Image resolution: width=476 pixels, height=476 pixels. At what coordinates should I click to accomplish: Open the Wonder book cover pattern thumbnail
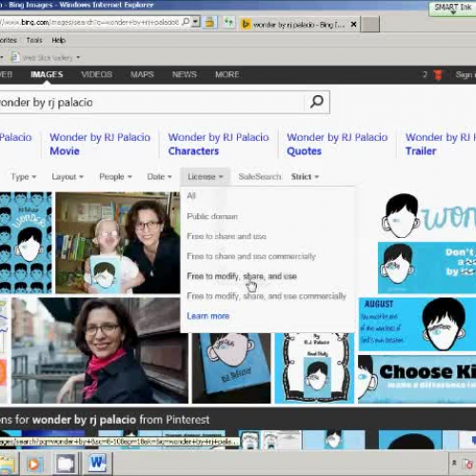26,243
